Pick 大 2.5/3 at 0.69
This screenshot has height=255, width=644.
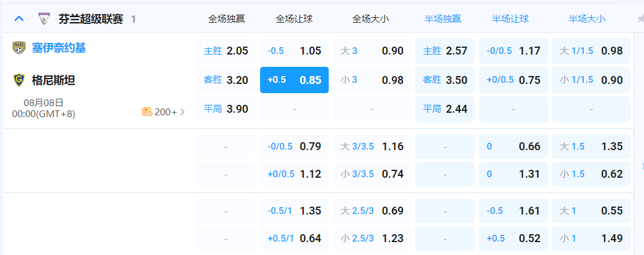point(372,211)
